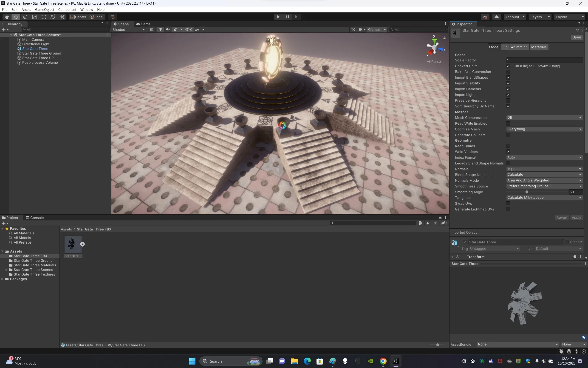Screen dimensions: 588x368
Task: Select the Rect tool
Action: point(43,17)
